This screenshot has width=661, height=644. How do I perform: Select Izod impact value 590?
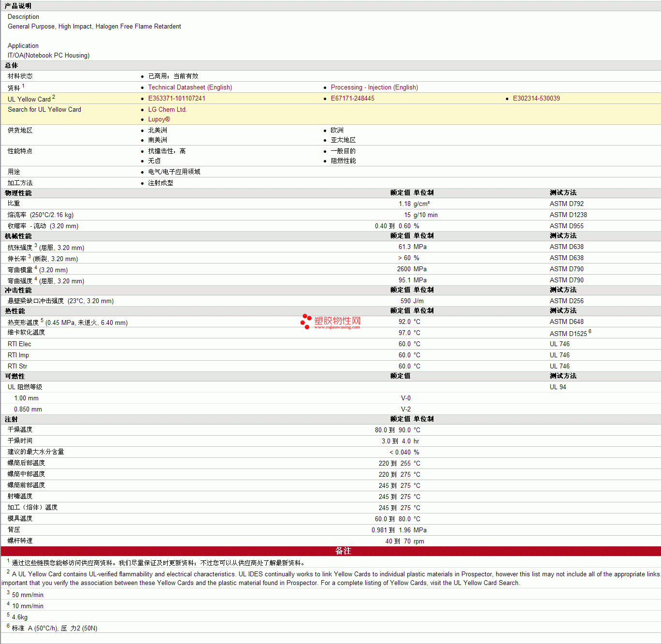[x=405, y=301]
